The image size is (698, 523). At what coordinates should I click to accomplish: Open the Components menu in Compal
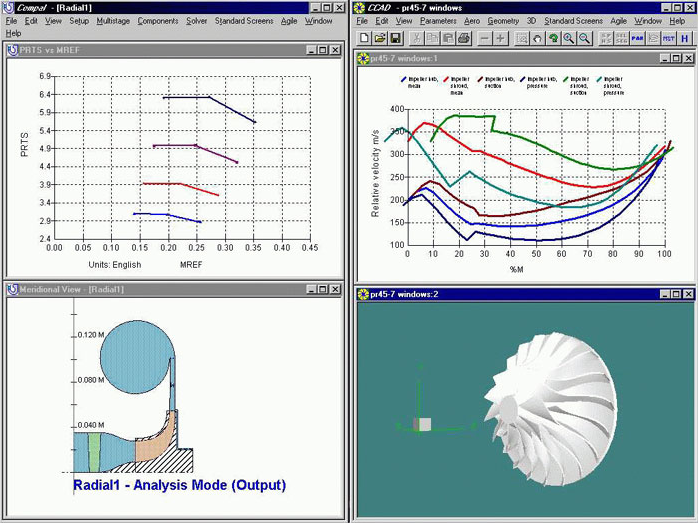point(158,21)
